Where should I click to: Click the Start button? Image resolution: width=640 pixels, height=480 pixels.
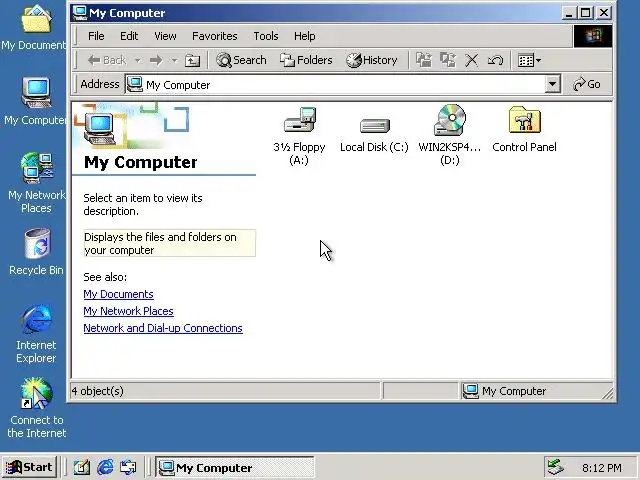pyautogui.click(x=29, y=467)
